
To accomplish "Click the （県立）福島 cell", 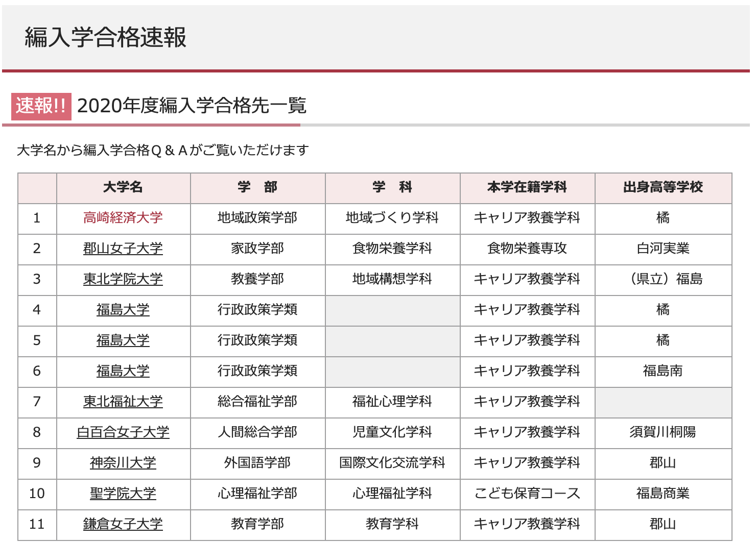I will [663, 279].
